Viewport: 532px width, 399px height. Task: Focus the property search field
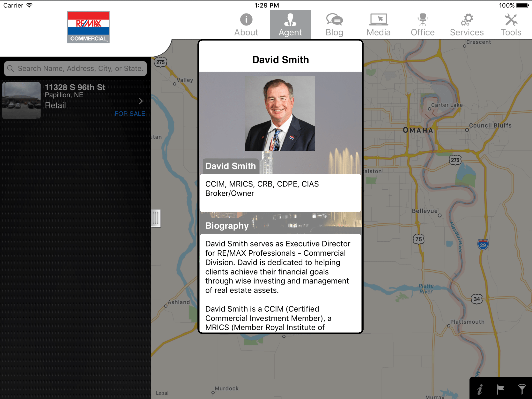click(x=76, y=69)
